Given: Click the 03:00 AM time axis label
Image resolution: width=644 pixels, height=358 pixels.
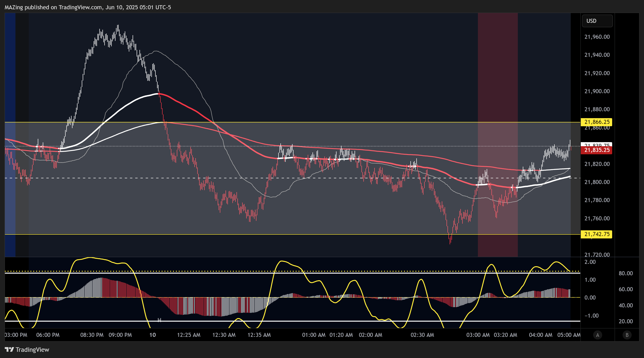Looking at the screenshot, I should pyautogui.click(x=478, y=335).
